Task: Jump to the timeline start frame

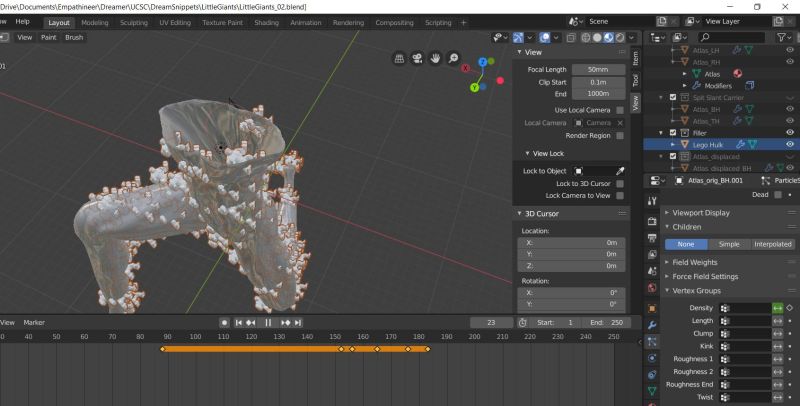Action: point(239,322)
